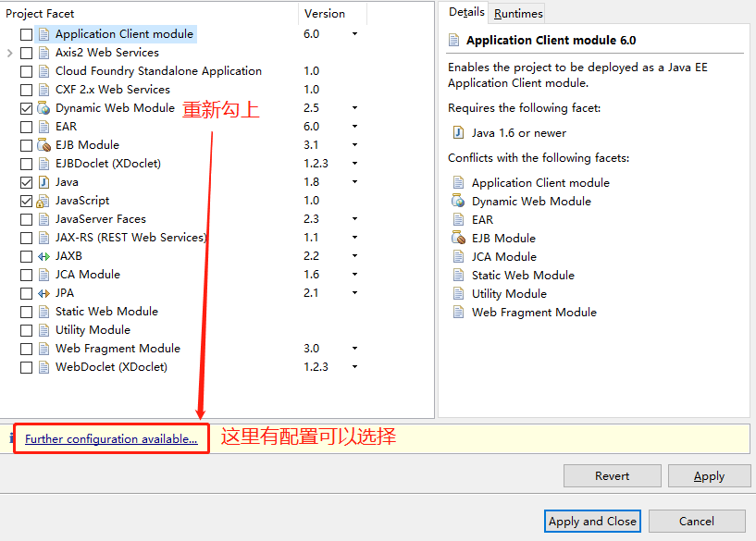Click the Details header document icon

453,40
